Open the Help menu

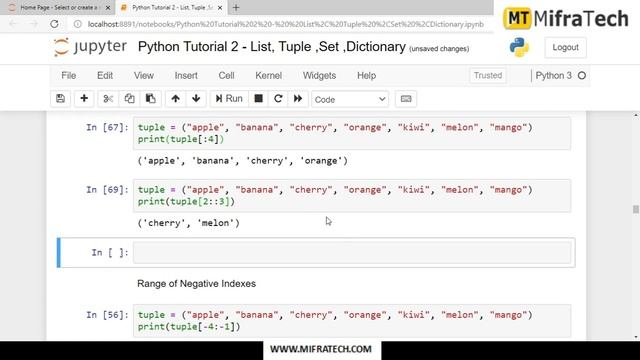click(x=367, y=76)
